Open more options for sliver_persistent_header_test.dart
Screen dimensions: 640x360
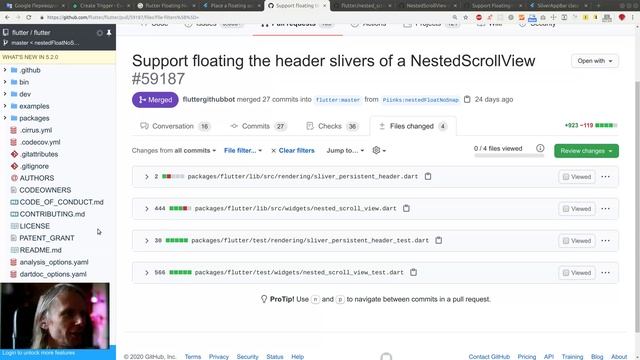tap(605, 241)
